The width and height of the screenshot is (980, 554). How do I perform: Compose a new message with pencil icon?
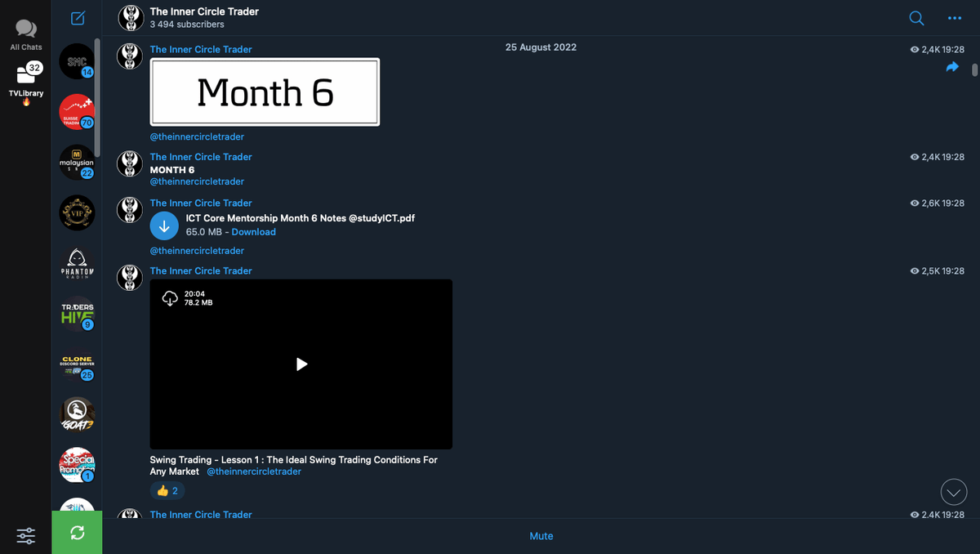click(x=78, y=18)
